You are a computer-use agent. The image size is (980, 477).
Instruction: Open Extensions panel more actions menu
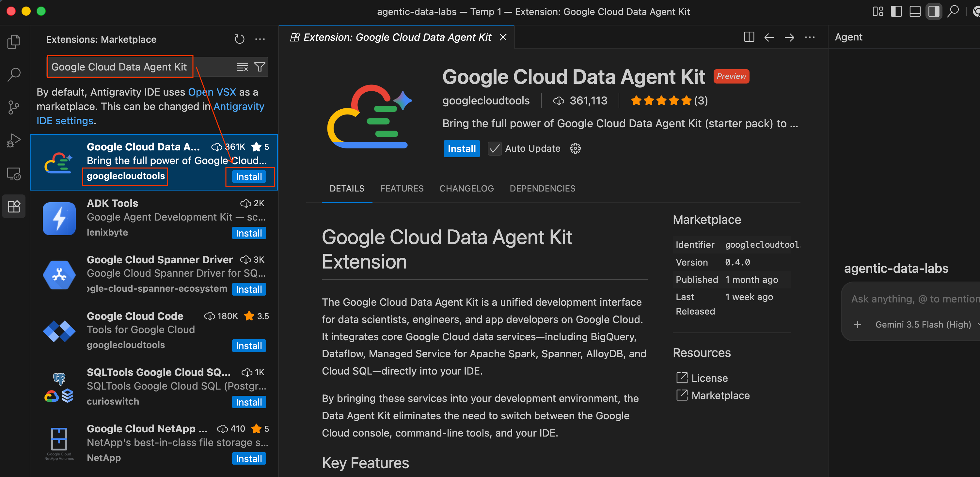(x=260, y=39)
